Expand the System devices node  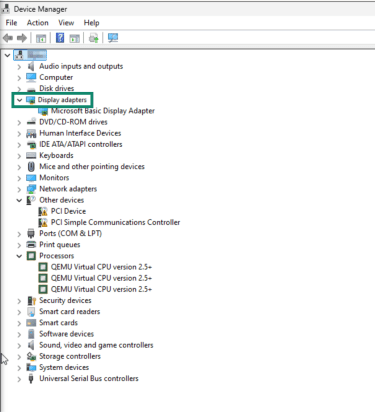tap(19, 368)
